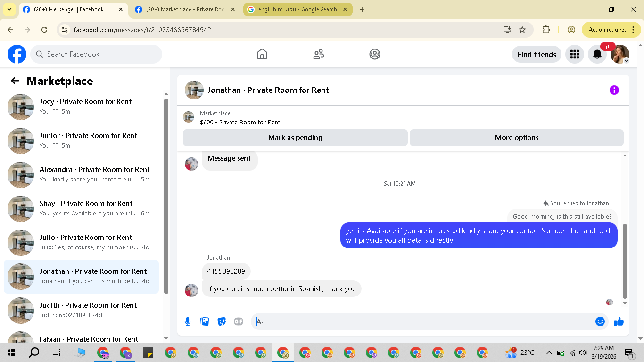
Task: Open the Groups icon in top navigation
Action: pyautogui.click(x=375, y=54)
